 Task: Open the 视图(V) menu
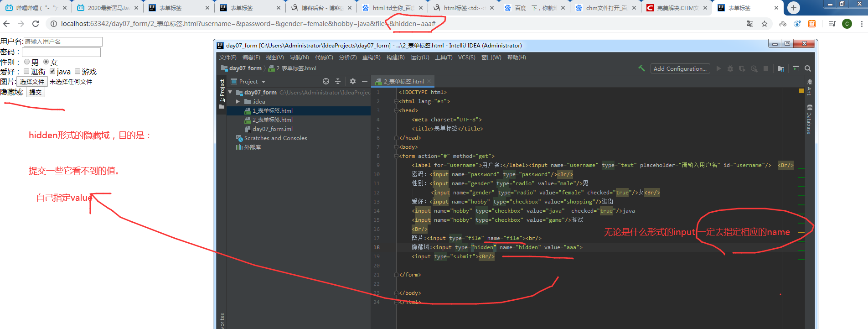[x=274, y=57]
